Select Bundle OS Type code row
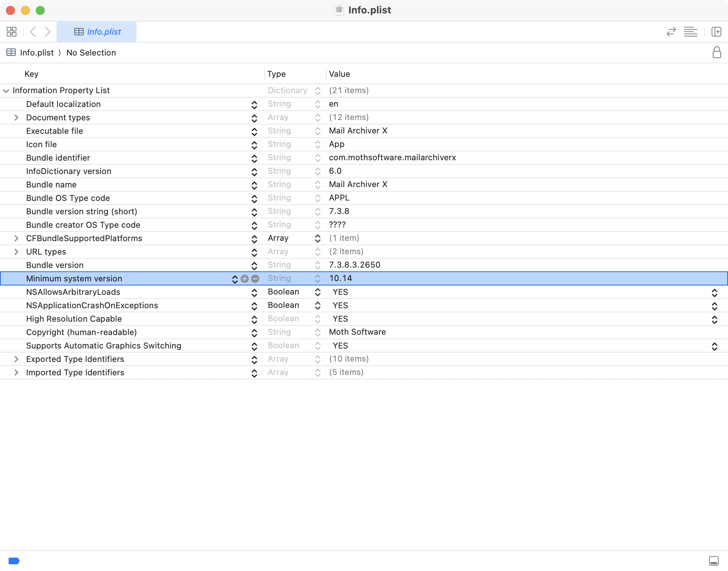Image resolution: width=728 pixels, height=571 pixels. pyautogui.click(x=364, y=198)
